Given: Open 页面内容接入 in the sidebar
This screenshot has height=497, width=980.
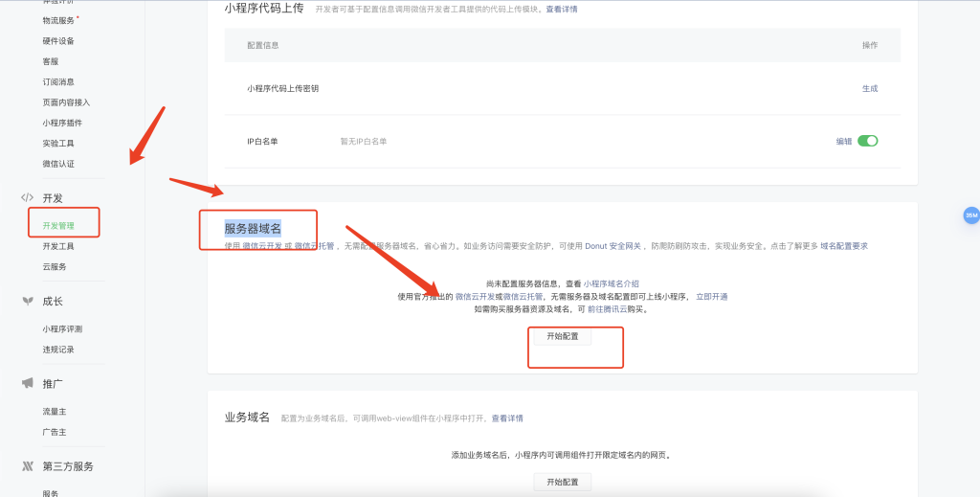Looking at the screenshot, I should coord(66,102).
